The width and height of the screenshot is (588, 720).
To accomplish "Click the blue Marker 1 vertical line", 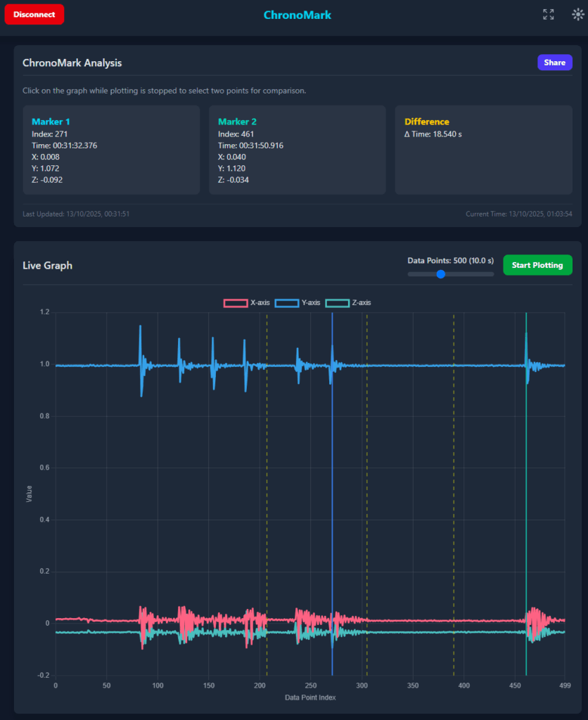I will [x=332, y=492].
